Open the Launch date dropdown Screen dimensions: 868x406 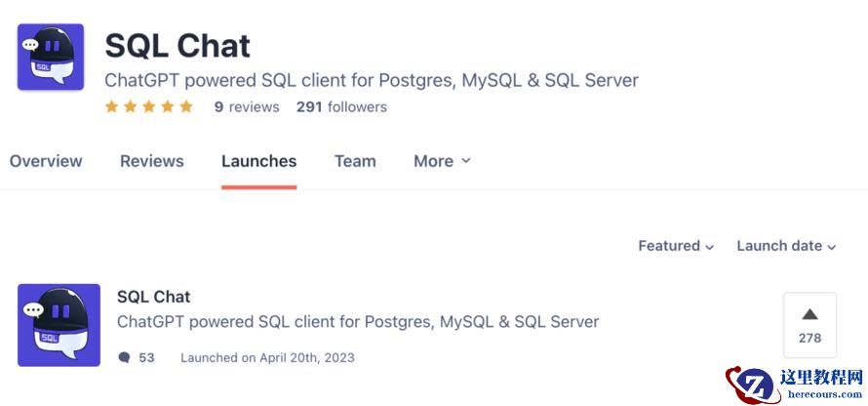[786, 246]
